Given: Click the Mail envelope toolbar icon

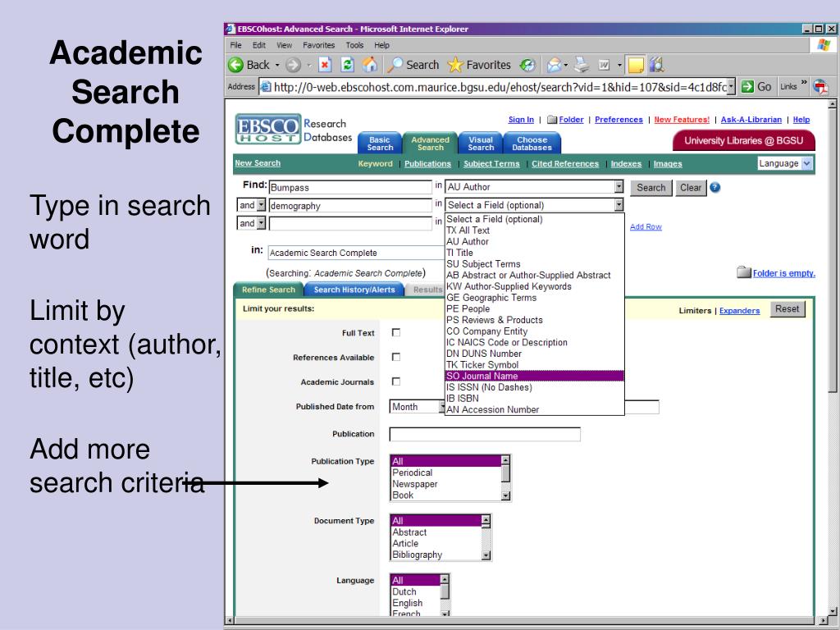Looking at the screenshot, I should [x=554, y=66].
